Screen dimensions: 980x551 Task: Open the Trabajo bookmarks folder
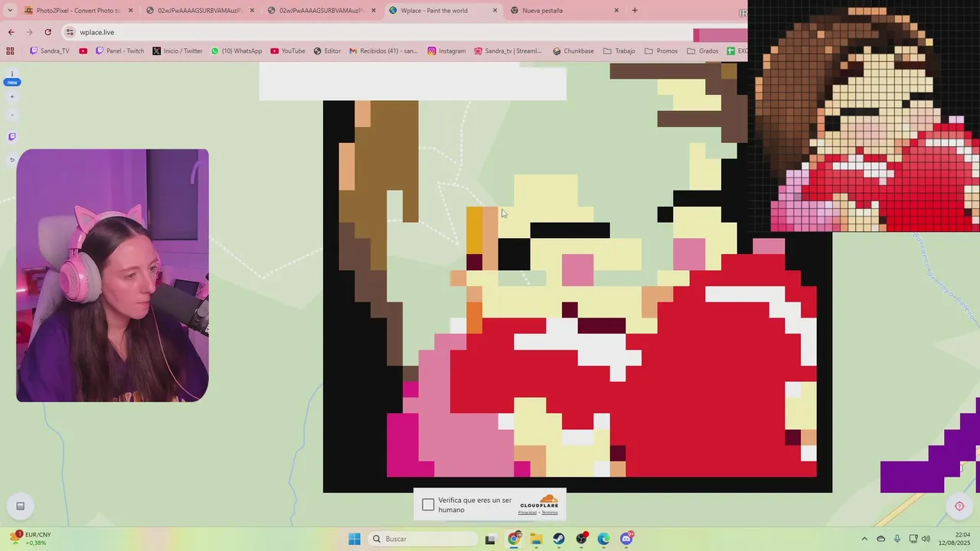point(619,51)
